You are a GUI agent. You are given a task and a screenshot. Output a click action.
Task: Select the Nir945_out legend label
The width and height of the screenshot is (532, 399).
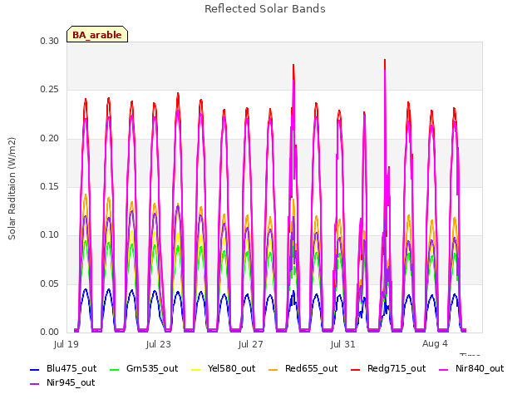coord(71,382)
